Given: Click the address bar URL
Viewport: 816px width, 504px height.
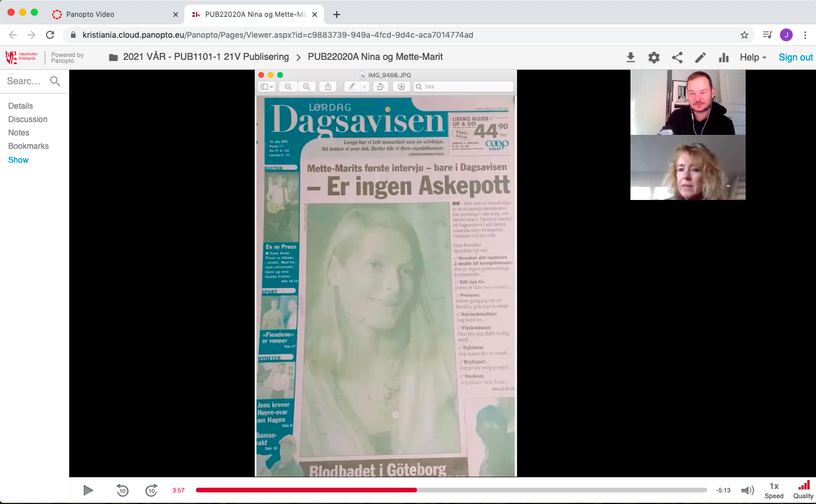Looking at the screenshot, I should [x=278, y=35].
